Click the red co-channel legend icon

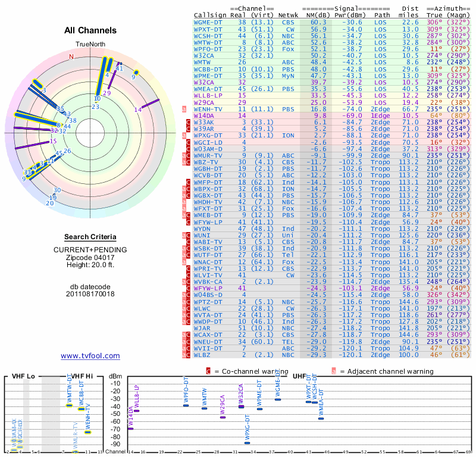(x=208, y=371)
